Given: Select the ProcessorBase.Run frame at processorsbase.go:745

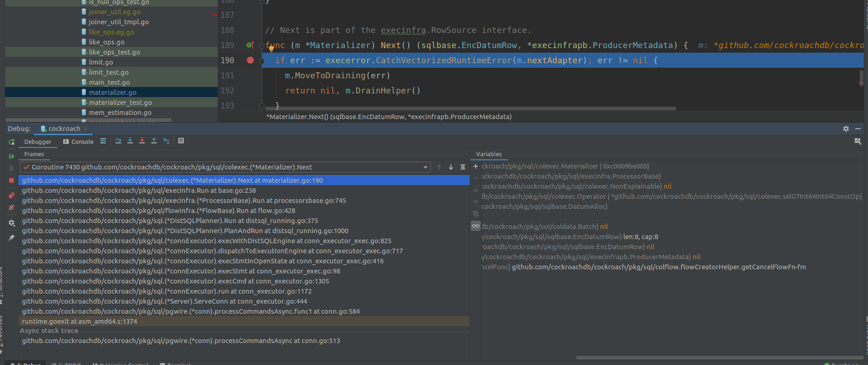Looking at the screenshot, I should pos(244,201).
